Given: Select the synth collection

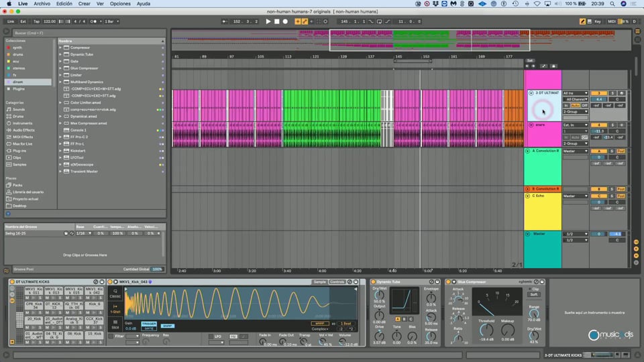Looking at the screenshot, I should pos(17,48).
